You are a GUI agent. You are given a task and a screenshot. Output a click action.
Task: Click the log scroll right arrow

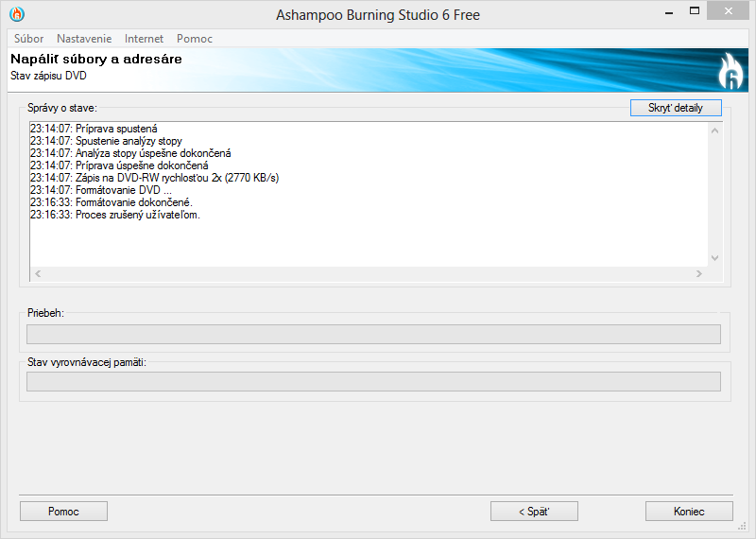pos(699,273)
